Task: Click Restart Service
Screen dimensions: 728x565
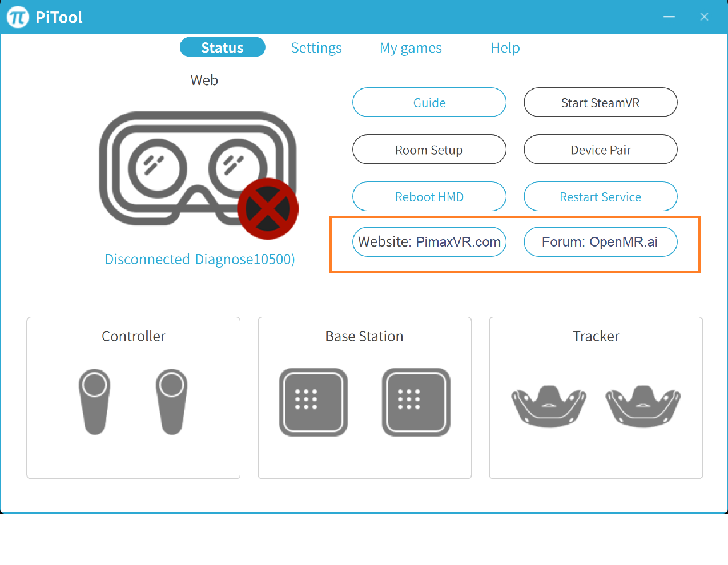Action: click(x=601, y=196)
